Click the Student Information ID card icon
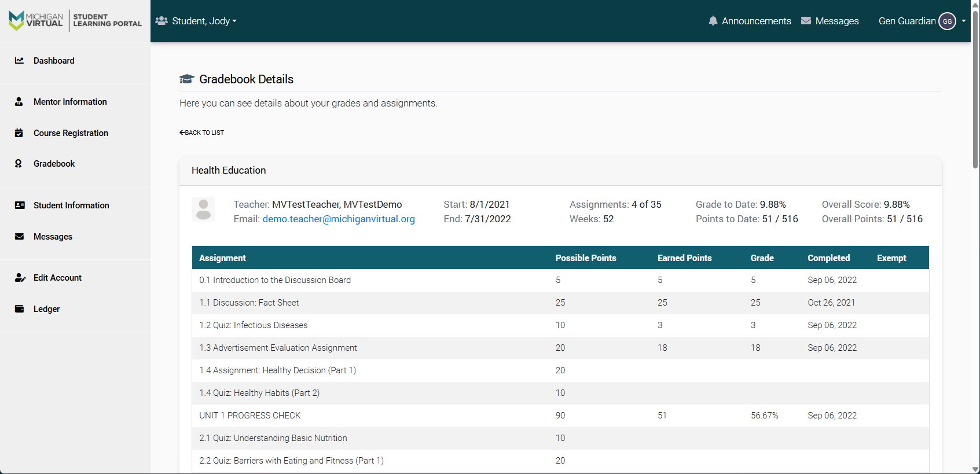Image resolution: width=980 pixels, height=474 pixels. (20, 205)
